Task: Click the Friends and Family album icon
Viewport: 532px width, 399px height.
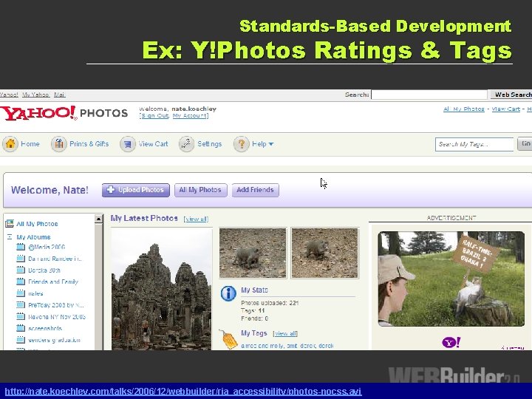Action: (21, 282)
